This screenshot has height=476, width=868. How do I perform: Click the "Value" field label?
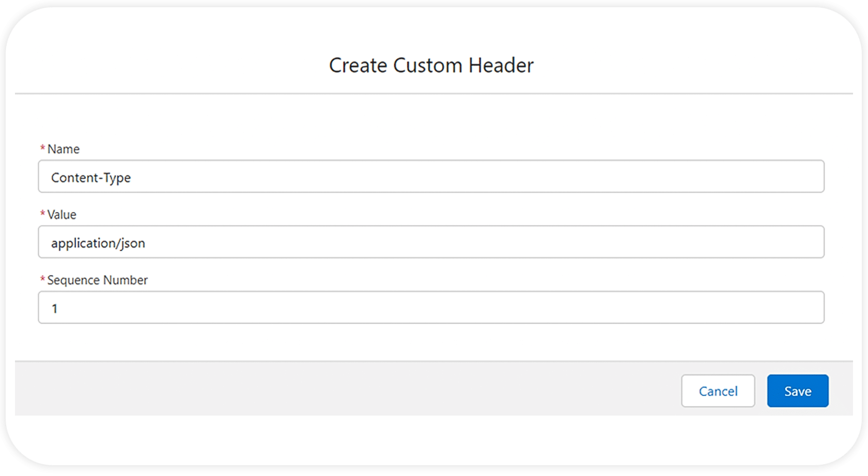[62, 215]
